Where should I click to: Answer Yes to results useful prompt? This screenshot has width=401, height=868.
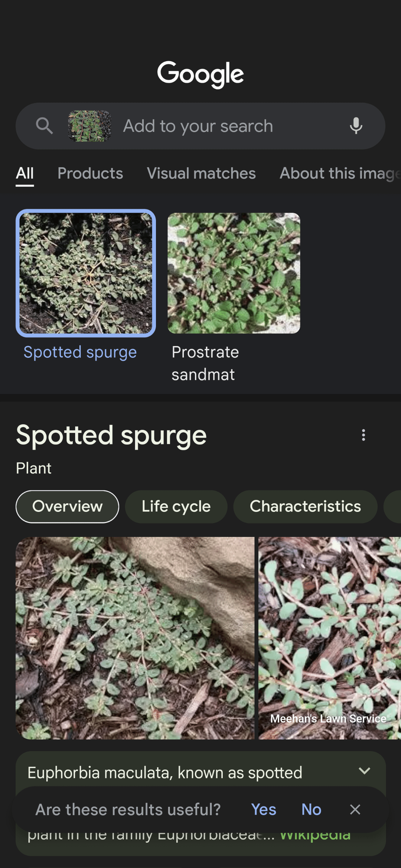pos(264,809)
